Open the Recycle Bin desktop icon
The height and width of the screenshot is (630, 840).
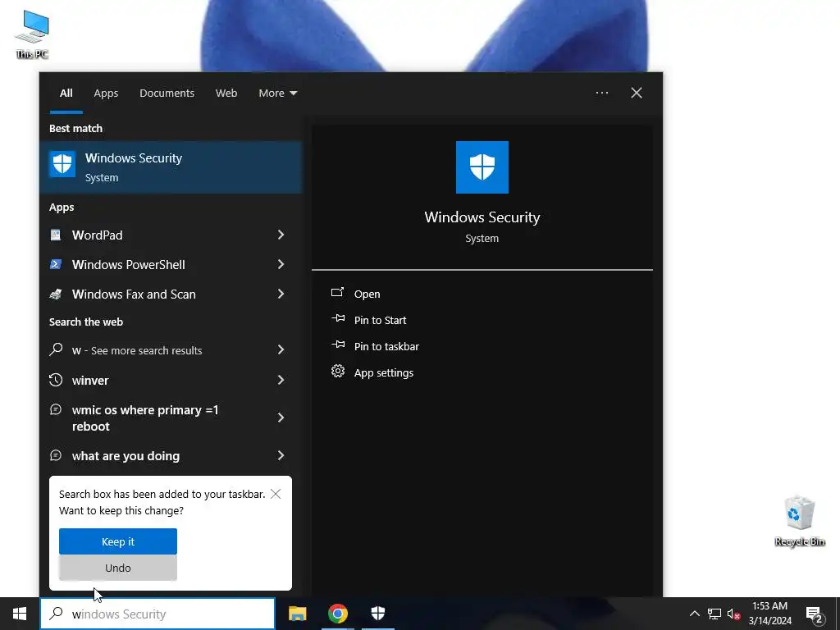pos(799,521)
